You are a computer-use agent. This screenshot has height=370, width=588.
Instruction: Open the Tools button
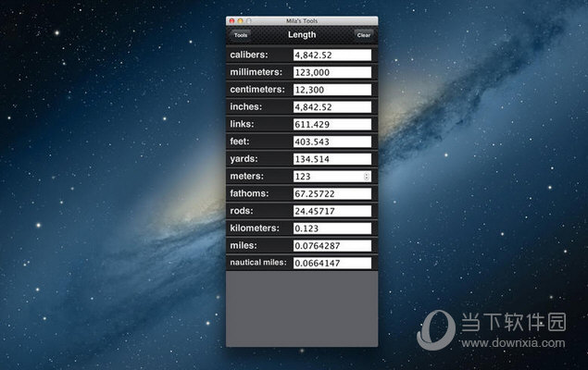tap(241, 35)
